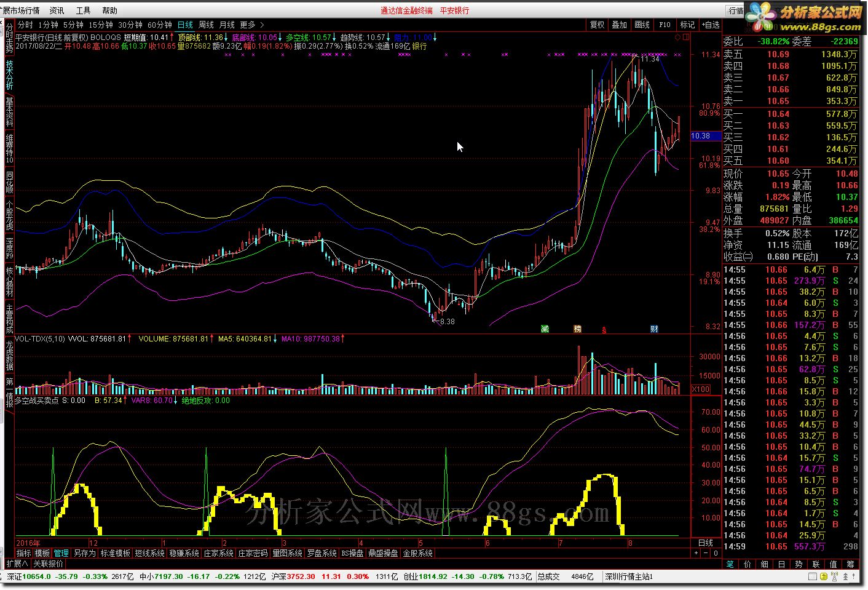Open the 主营构成 sidebar panel
The image size is (868, 590).
pyautogui.click(x=9, y=318)
